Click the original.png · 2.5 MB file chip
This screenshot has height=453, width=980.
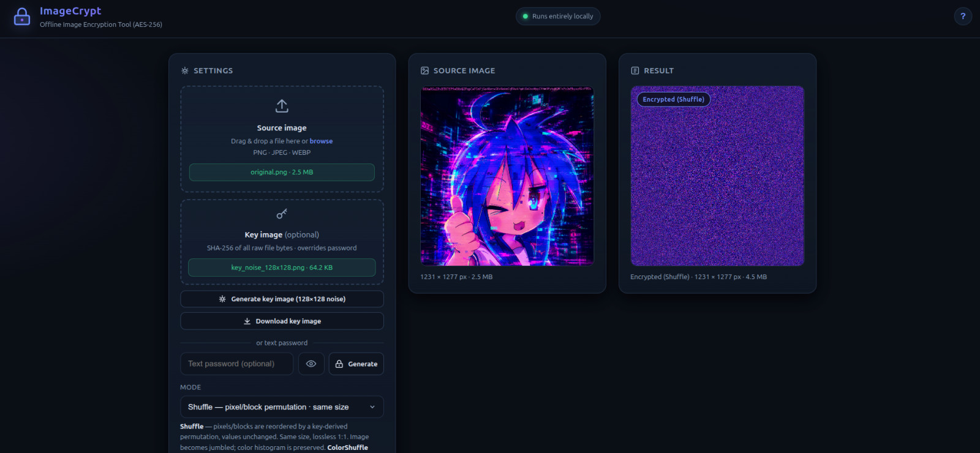coord(282,172)
